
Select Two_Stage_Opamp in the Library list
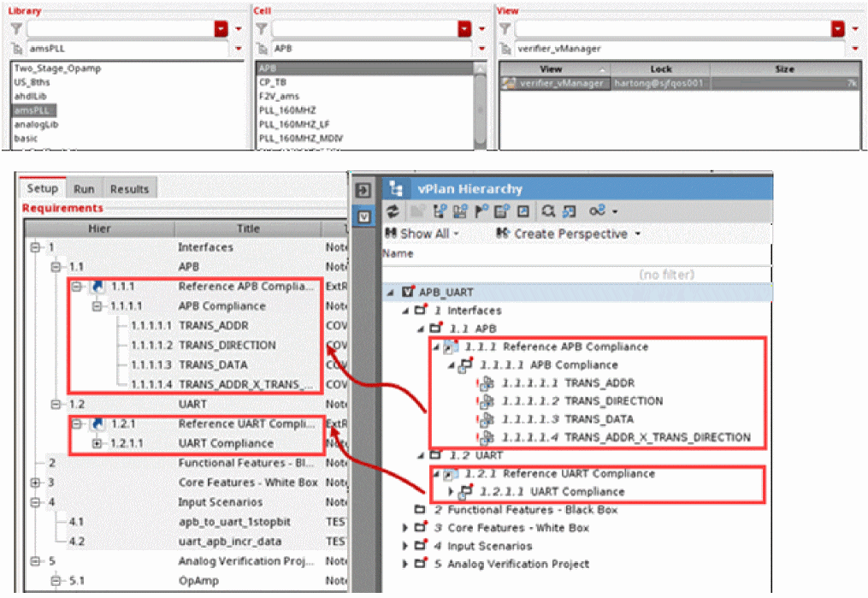(x=57, y=68)
